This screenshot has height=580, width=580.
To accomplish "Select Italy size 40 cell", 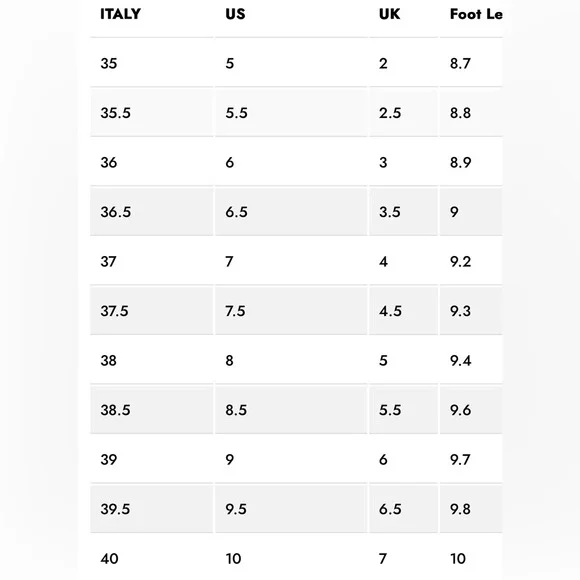I will pos(152,557).
